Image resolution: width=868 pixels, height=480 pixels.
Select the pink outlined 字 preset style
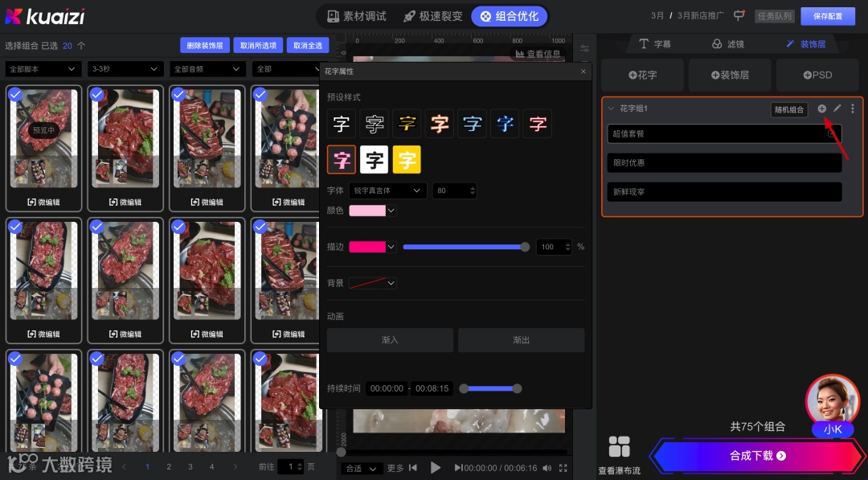pos(341,159)
